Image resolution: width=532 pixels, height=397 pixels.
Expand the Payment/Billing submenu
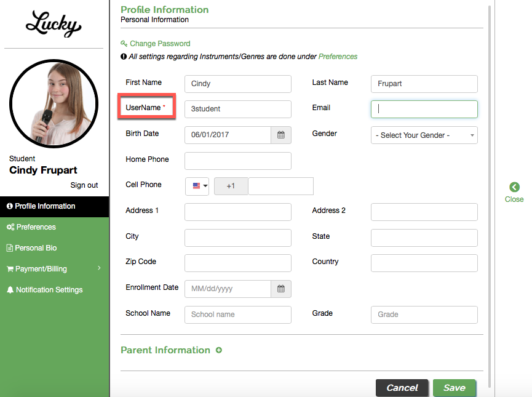(x=54, y=269)
